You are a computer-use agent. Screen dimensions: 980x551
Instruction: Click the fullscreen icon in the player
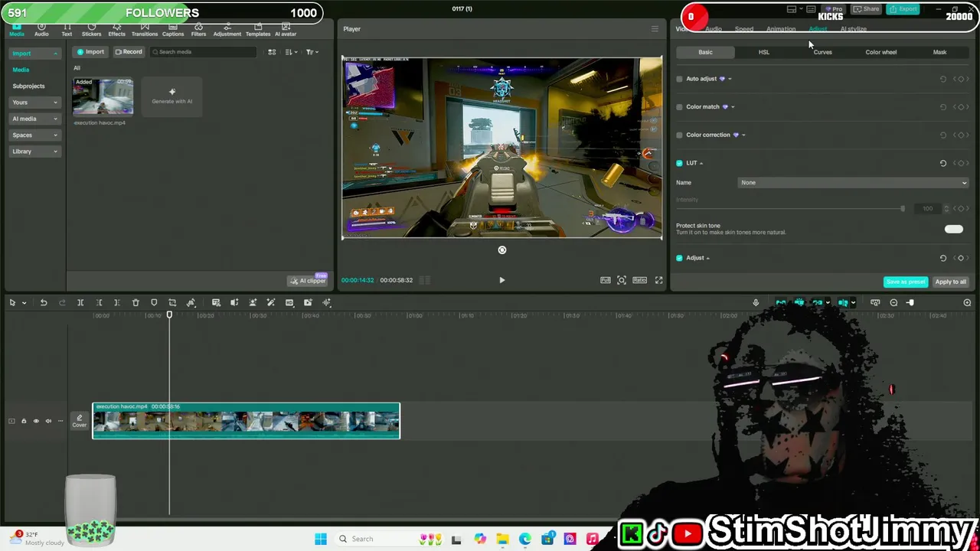pyautogui.click(x=658, y=280)
